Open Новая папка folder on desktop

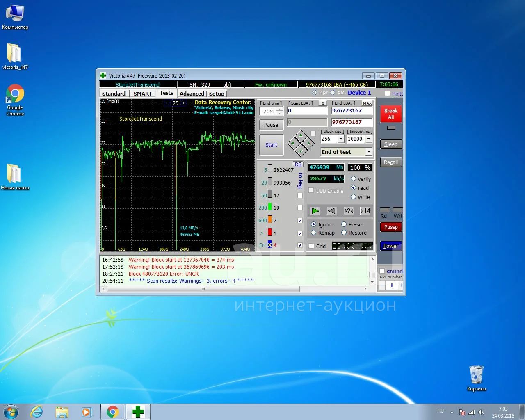[x=15, y=177]
